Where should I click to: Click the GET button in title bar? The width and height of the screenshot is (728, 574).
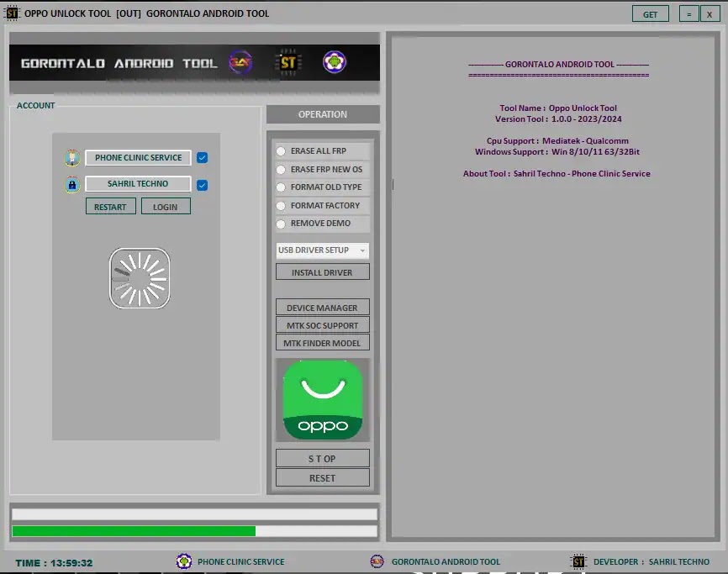click(650, 14)
